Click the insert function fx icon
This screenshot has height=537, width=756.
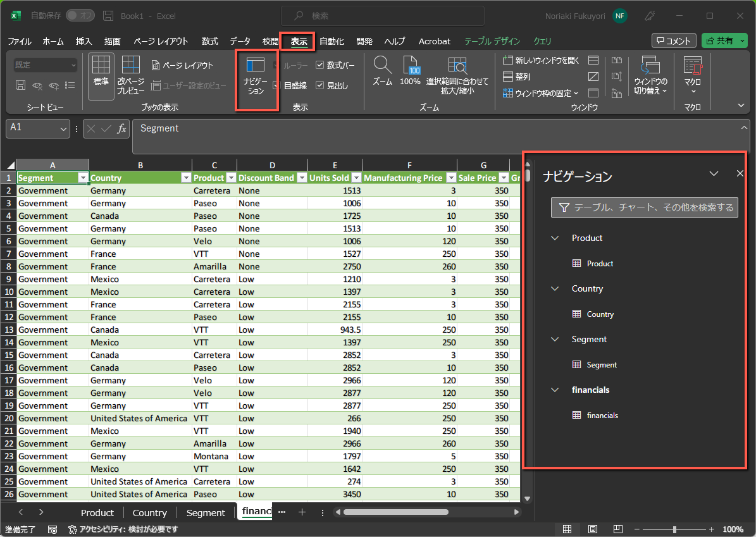click(122, 128)
